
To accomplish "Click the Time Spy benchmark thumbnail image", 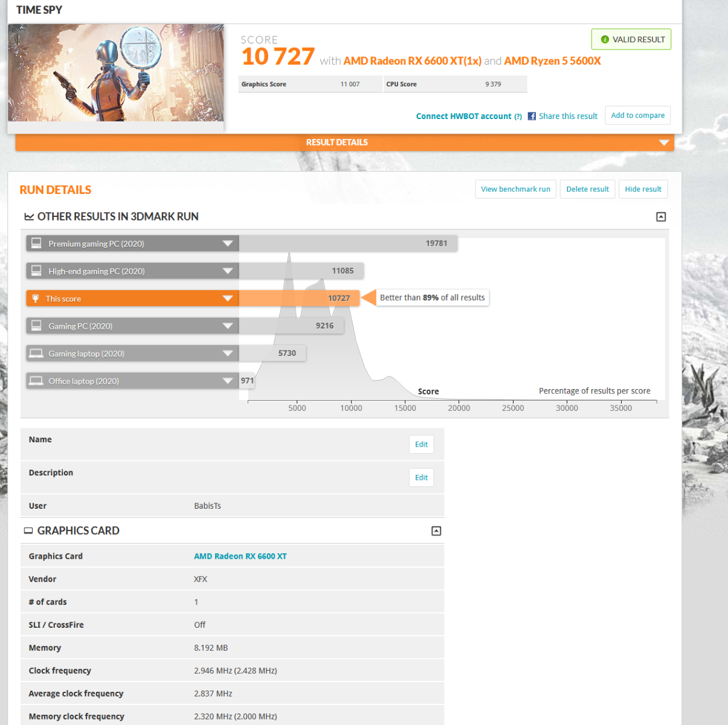I will pyautogui.click(x=115, y=72).
